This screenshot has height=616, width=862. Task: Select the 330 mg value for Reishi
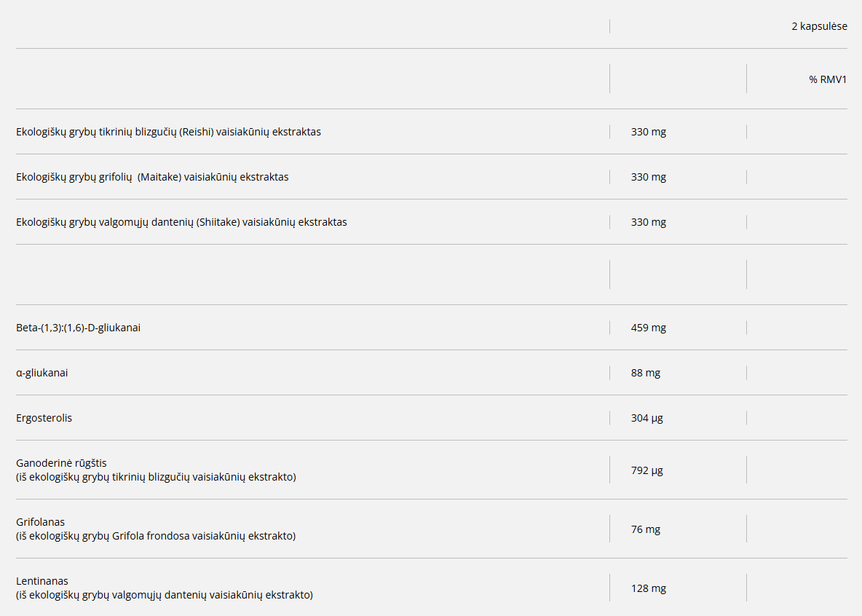pos(648,132)
